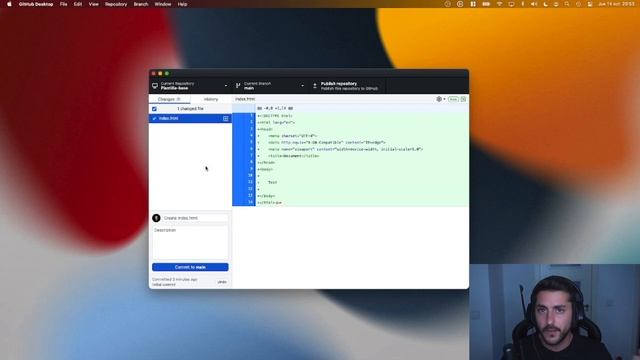640x360 pixels.
Task: Click the index.html filename in diff header
Action: click(245, 99)
